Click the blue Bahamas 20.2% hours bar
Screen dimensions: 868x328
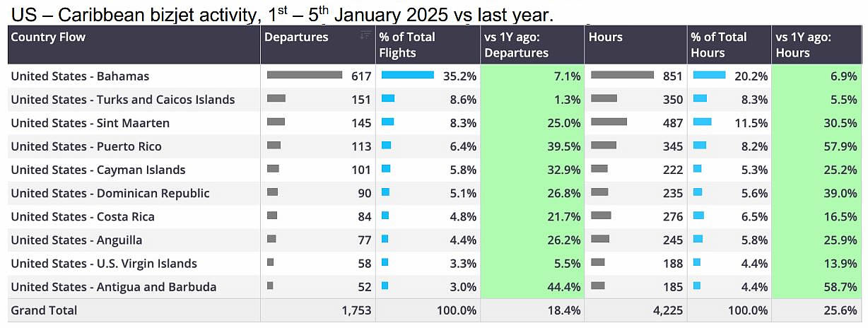click(x=710, y=75)
